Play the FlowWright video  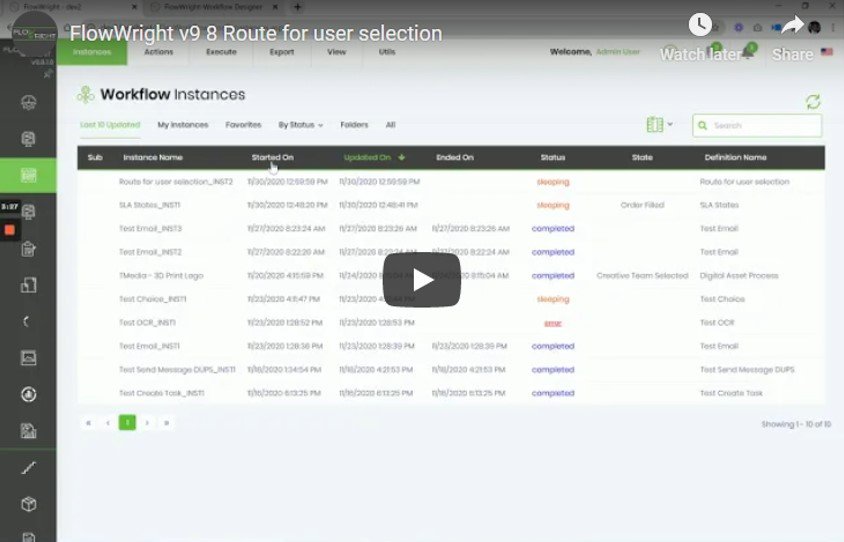click(x=421, y=279)
